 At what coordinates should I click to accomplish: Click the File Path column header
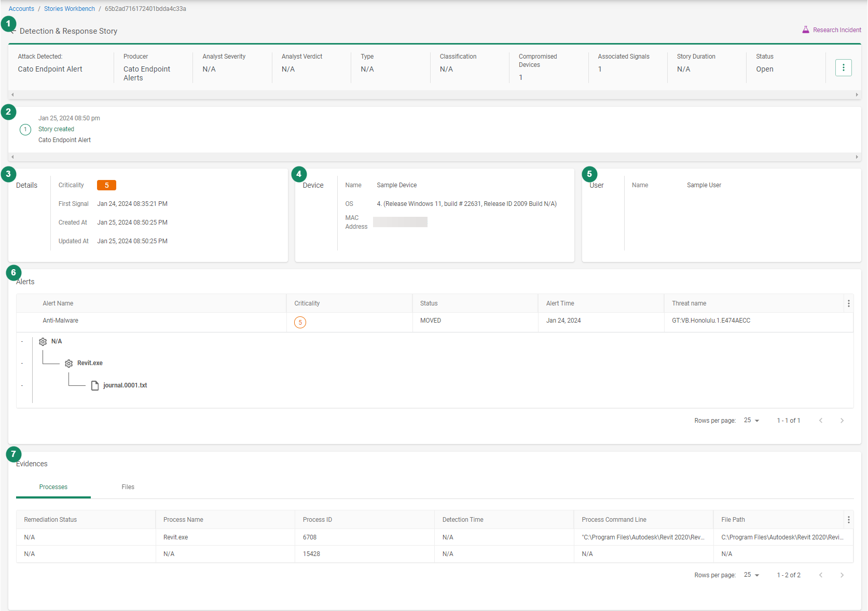(733, 520)
